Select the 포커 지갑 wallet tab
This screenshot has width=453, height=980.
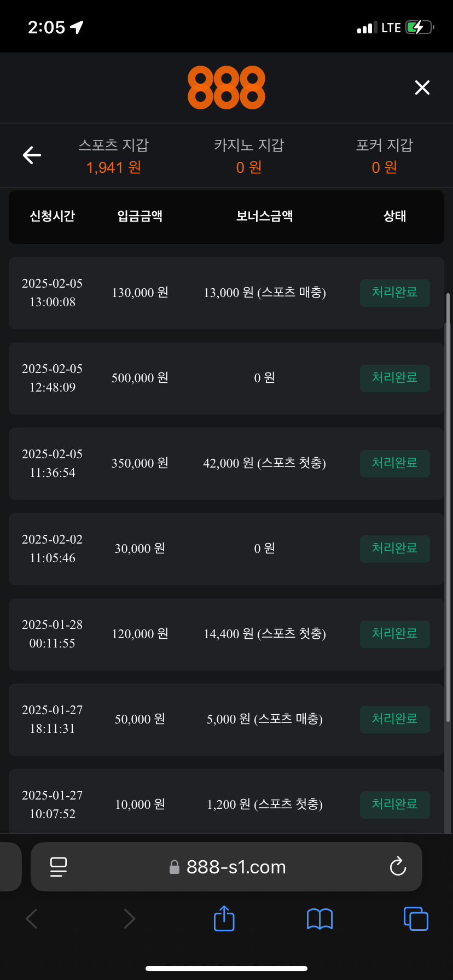(384, 156)
